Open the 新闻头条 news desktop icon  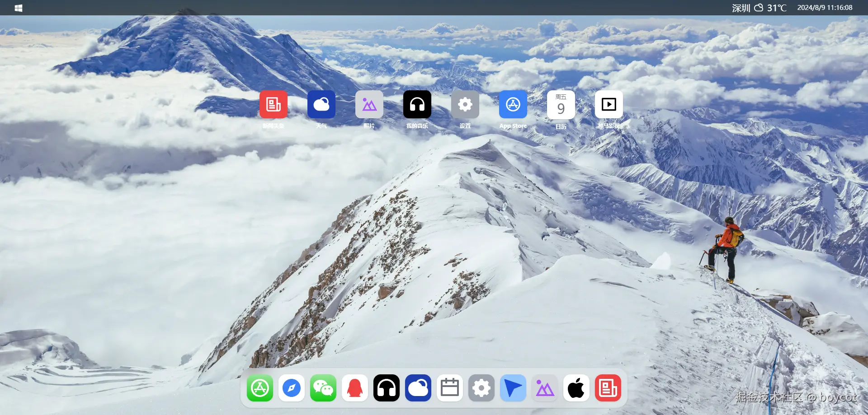[x=274, y=104]
